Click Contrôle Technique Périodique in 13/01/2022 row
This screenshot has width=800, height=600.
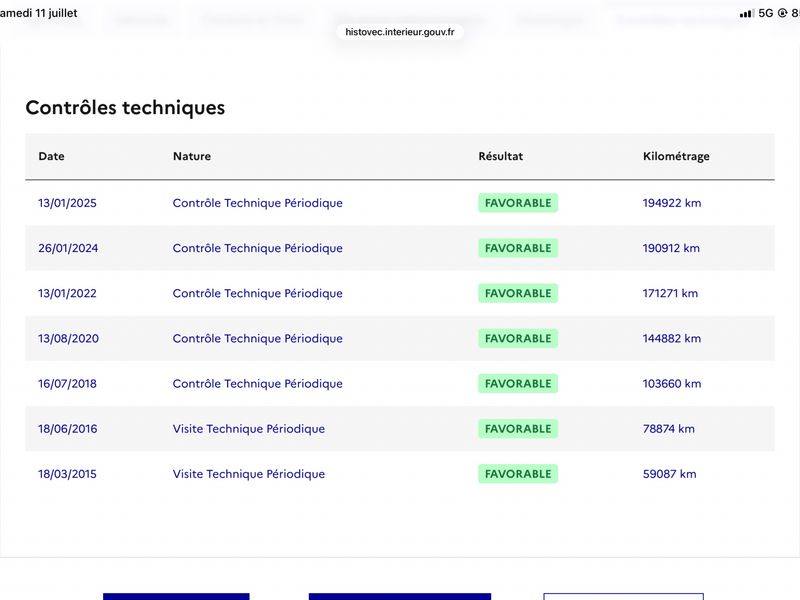point(258,293)
